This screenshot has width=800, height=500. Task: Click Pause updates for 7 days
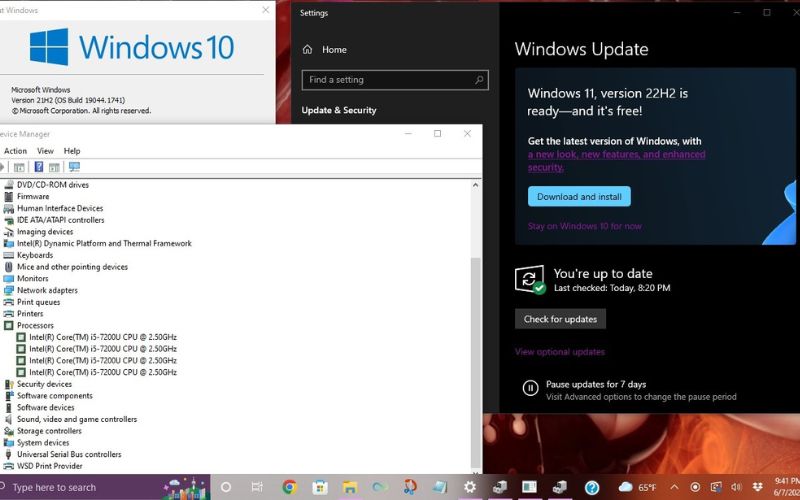click(596, 384)
